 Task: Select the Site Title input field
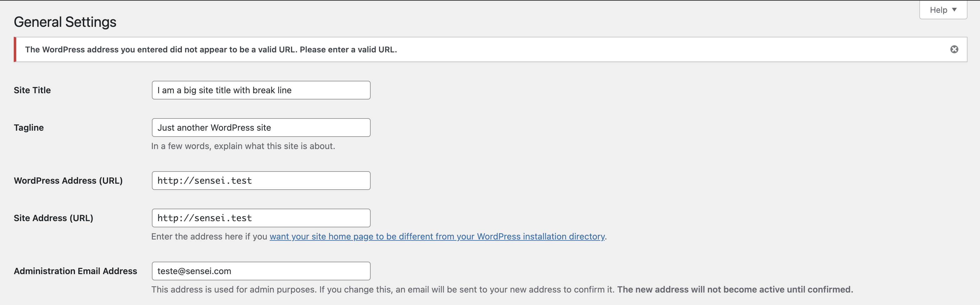click(x=261, y=90)
